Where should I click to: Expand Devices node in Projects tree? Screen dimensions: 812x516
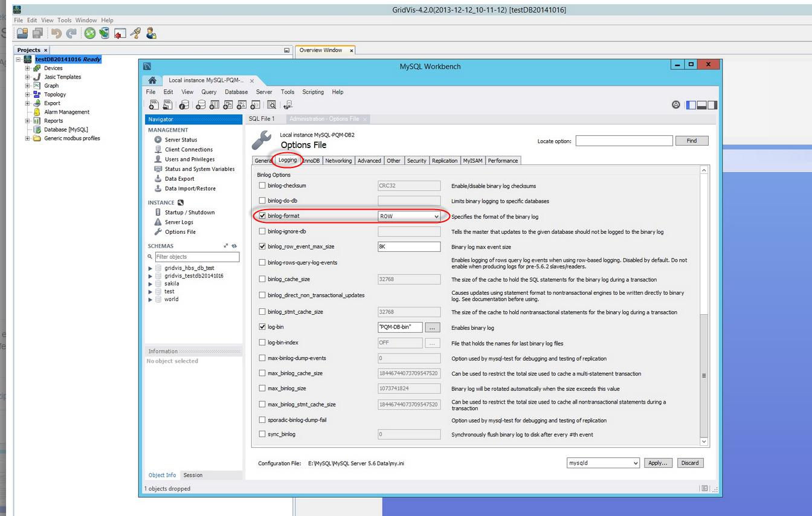tap(27, 68)
